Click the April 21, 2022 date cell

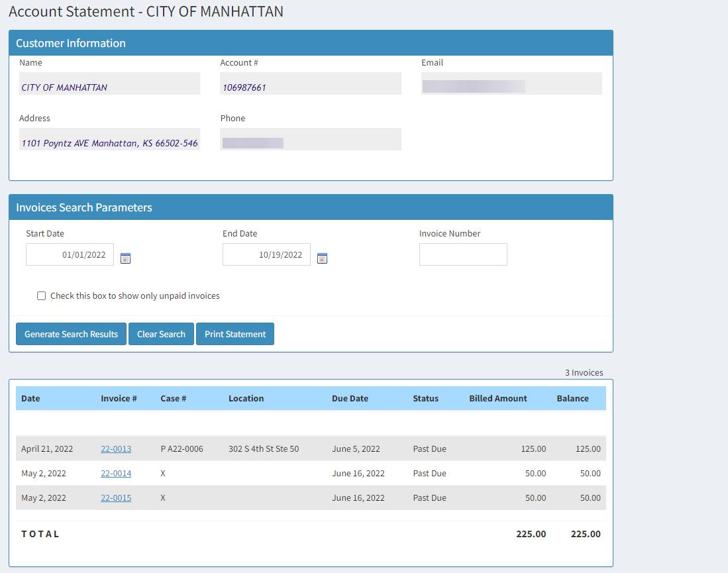tap(47, 449)
